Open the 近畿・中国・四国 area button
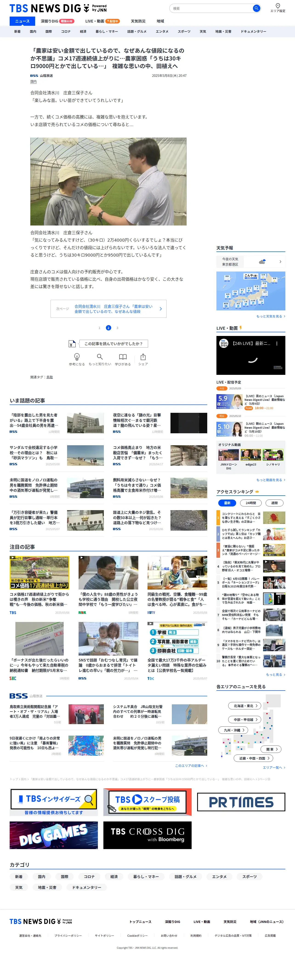This screenshot has height=980, width=295. pyautogui.click(x=253, y=758)
